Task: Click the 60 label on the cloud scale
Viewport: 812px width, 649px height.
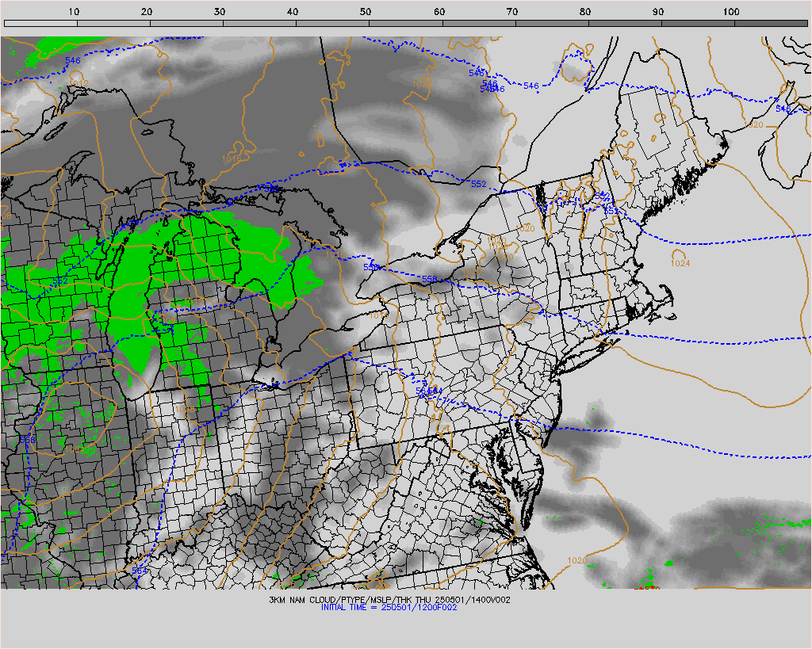Action: [x=439, y=12]
